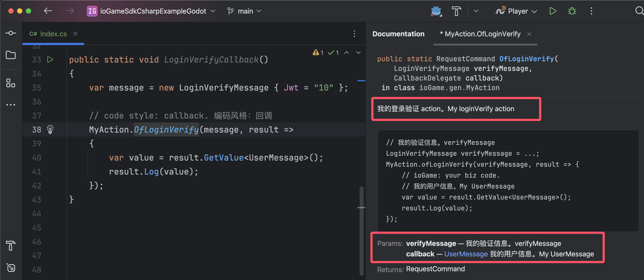
Task: Expand the build options chevron beside hammer
Action: (476, 11)
